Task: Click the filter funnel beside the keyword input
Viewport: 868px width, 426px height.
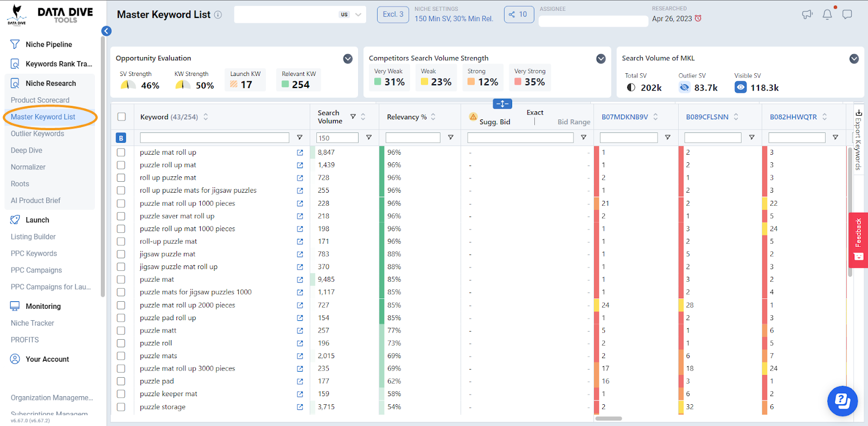Action: (x=299, y=138)
